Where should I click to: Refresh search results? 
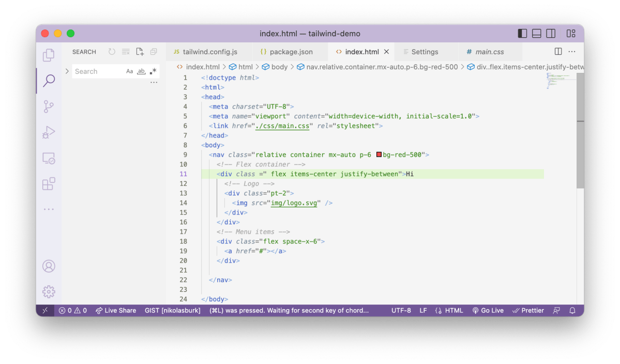coord(112,52)
